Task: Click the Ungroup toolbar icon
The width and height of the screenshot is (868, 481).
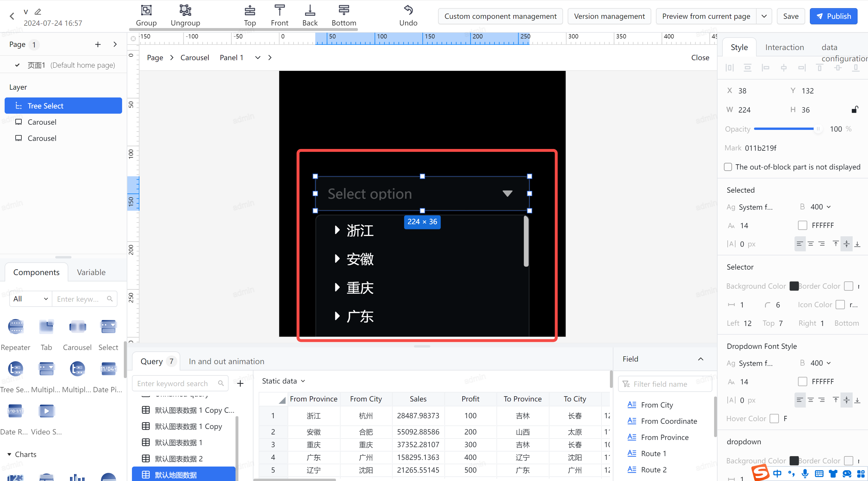Action: click(x=185, y=15)
